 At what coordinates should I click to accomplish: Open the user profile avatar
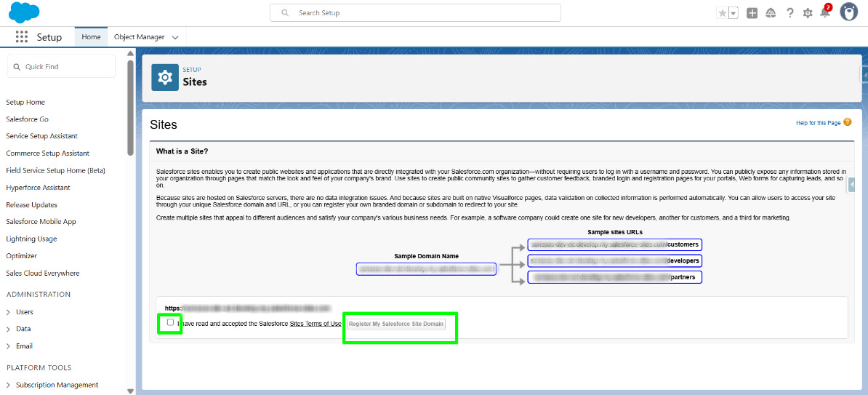click(848, 12)
